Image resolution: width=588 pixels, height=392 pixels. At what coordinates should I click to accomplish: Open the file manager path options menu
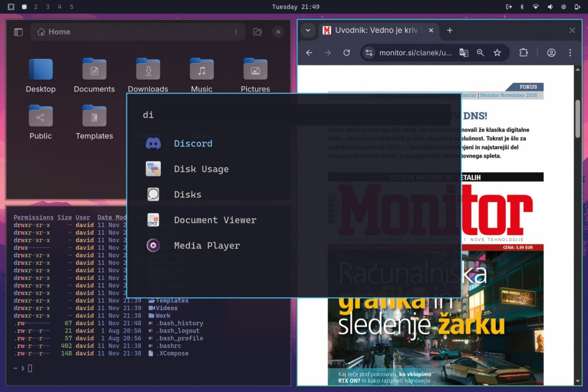pyautogui.click(x=236, y=32)
